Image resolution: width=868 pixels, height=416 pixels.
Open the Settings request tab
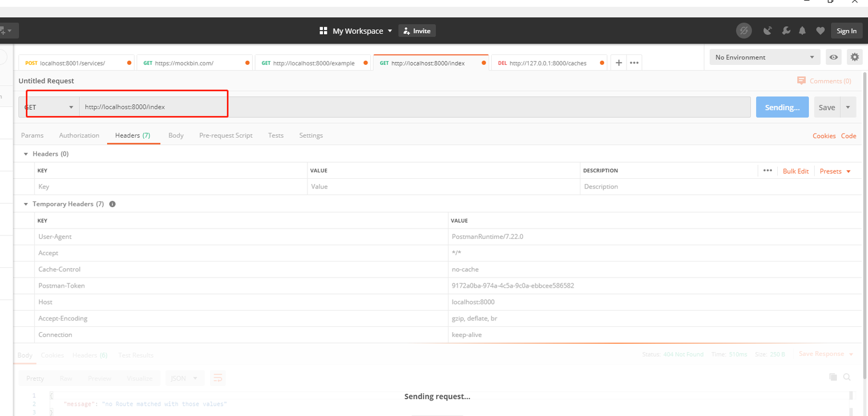point(311,135)
